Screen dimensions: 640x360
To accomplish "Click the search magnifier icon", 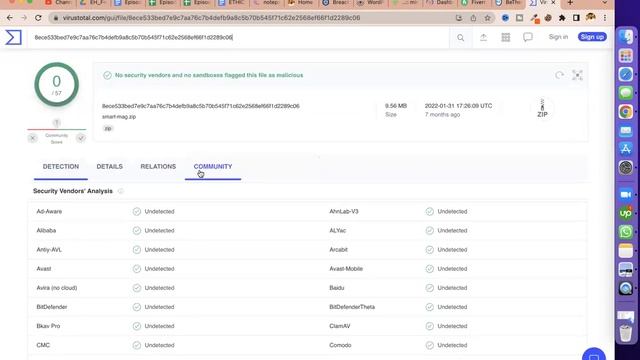I will [x=460, y=38].
